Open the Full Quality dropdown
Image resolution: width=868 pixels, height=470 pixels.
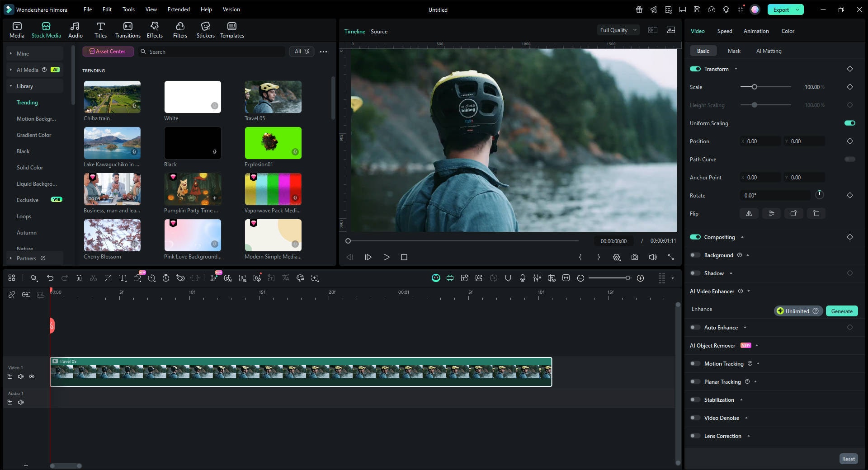point(618,30)
